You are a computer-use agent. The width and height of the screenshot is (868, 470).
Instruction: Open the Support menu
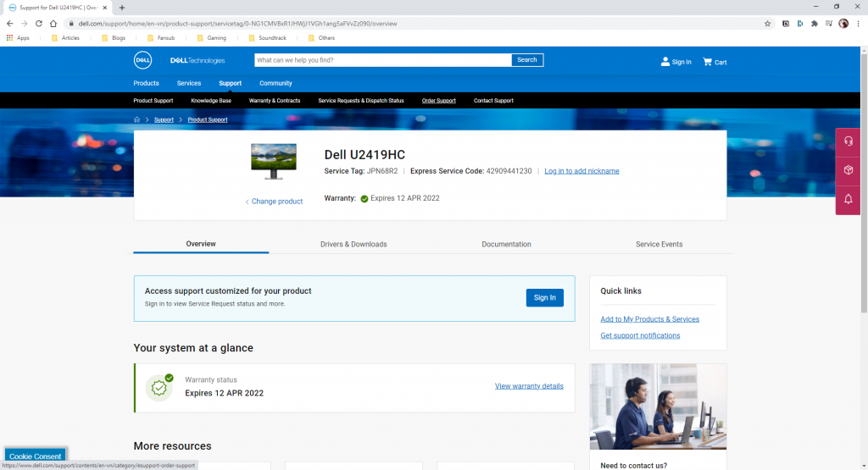click(231, 84)
